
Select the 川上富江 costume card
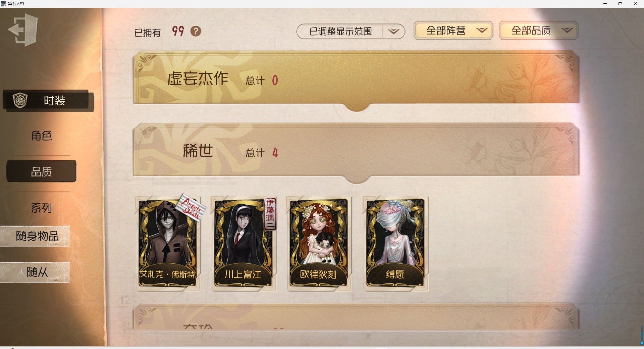(244, 244)
